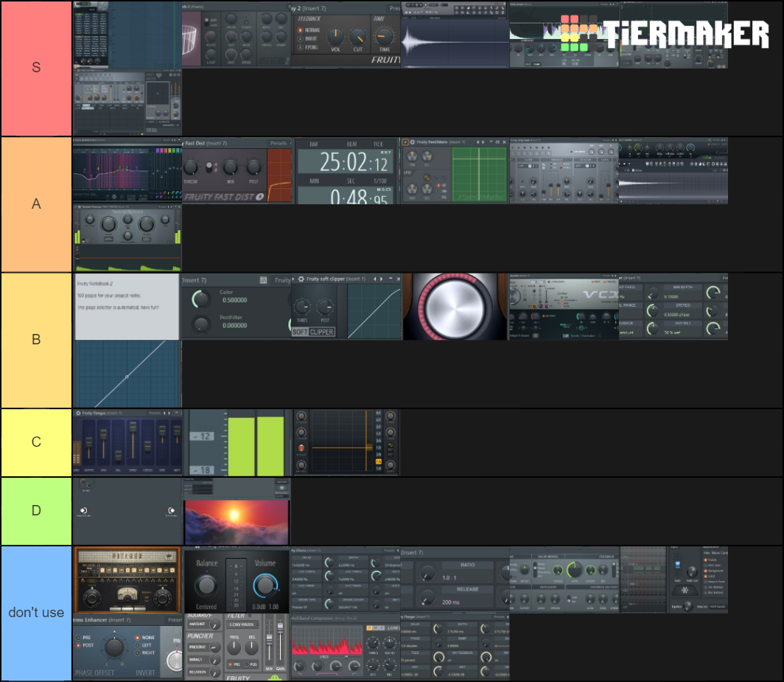Image resolution: width=784 pixels, height=682 pixels.
Task: Click the Fruity PanOMatic plugin image
Action: coord(455,171)
